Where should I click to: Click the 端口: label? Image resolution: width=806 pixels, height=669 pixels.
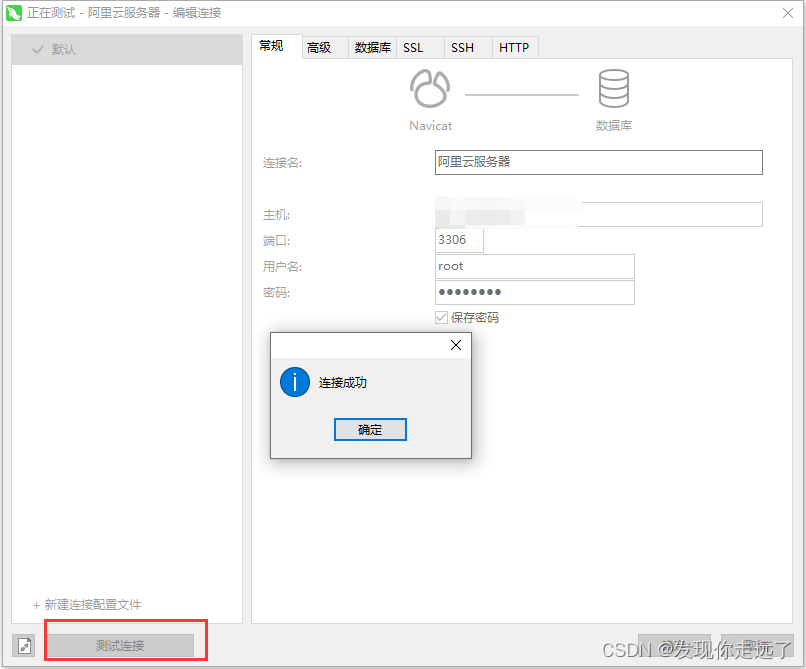(277, 241)
